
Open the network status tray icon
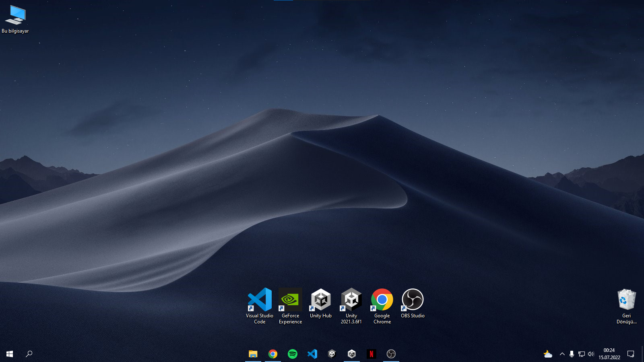pyautogui.click(x=582, y=354)
